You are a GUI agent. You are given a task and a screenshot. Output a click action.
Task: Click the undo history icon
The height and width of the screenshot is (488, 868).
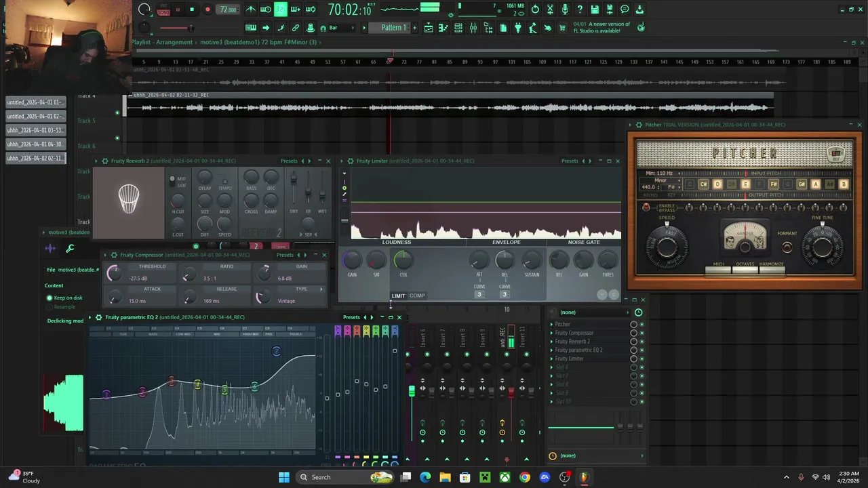(x=535, y=9)
